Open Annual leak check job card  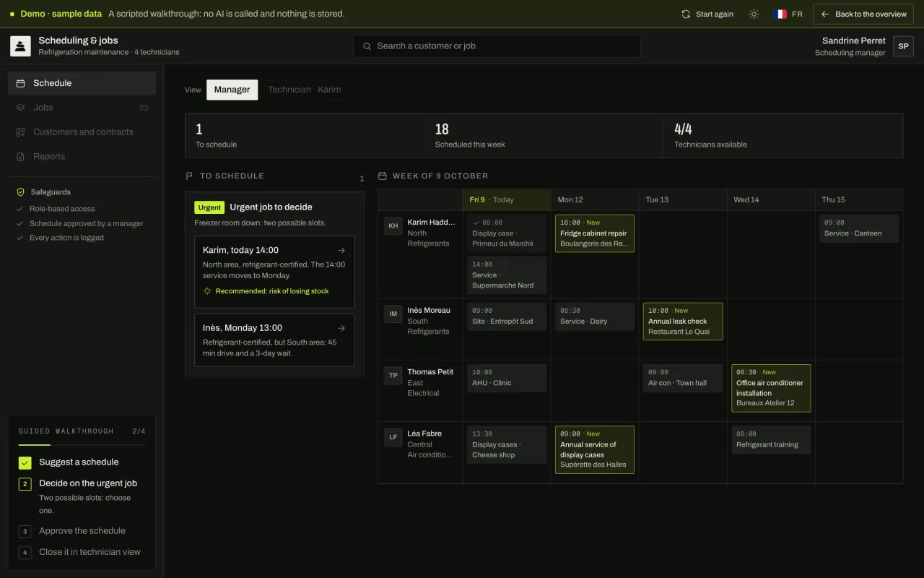tap(683, 322)
